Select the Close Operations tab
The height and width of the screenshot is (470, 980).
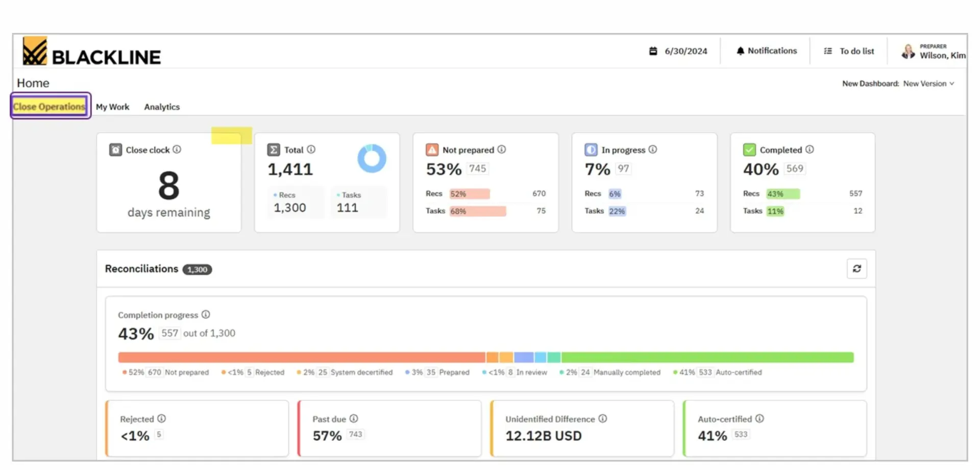(x=50, y=106)
